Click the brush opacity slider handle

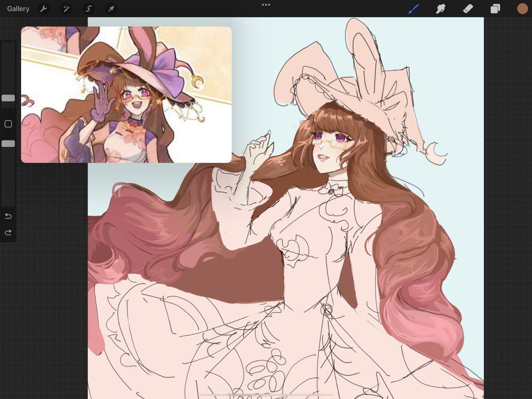click(x=8, y=144)
